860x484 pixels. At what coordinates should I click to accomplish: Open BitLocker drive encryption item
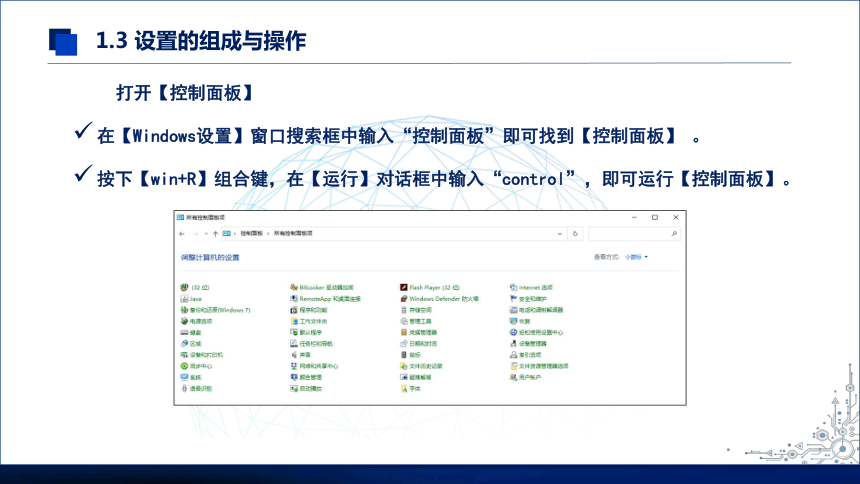pyautogui.click(x=322, y=288)
